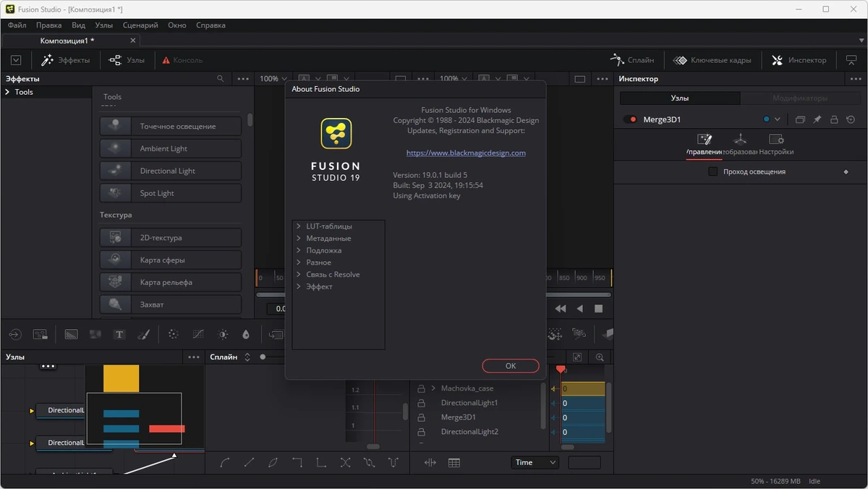Open the Файл menu
The height and width of the screenshot is (489, 868).
(x=17, y=25)
